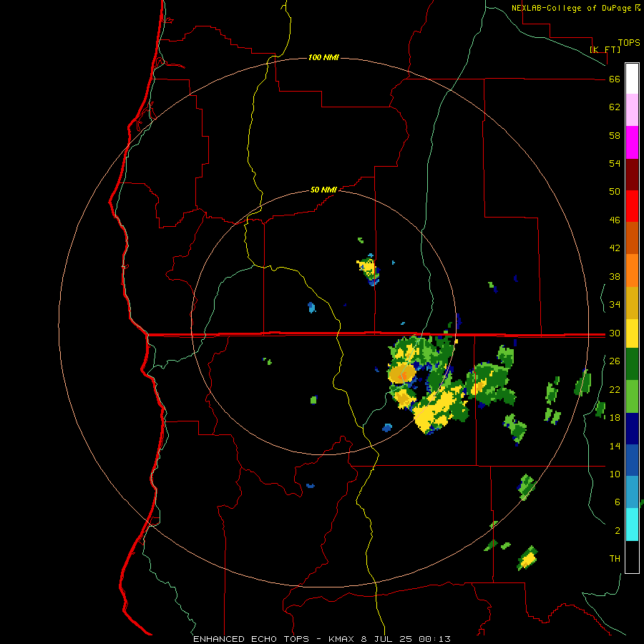Click the 00:13 timestamp
Image resolution: width=644 pixels, height=644 pixels.
(x=434, y=639)
